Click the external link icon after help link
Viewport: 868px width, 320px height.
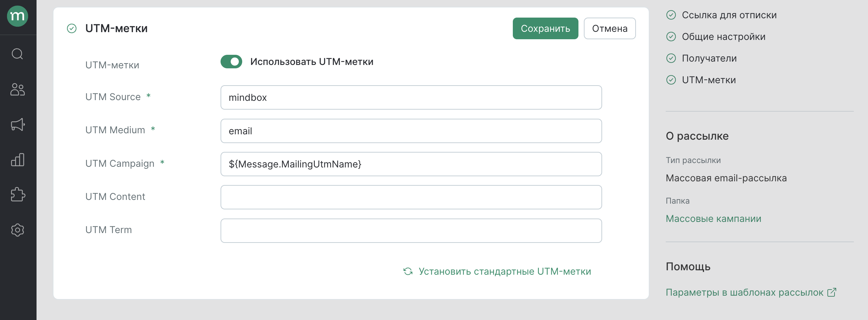coord(832,292)
